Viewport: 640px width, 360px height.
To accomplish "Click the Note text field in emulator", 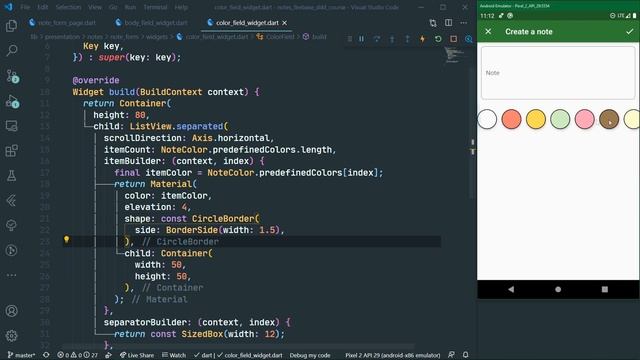I will coord(558,73).
